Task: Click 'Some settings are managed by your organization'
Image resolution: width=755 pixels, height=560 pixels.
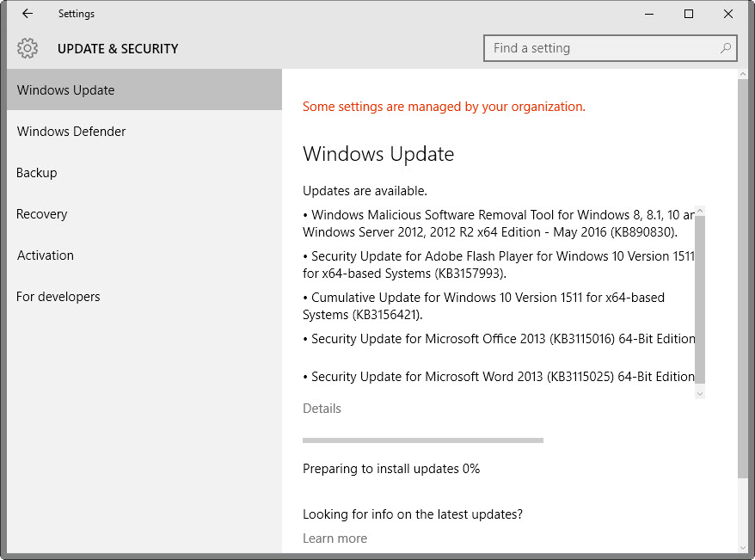Action: [444, 107]
